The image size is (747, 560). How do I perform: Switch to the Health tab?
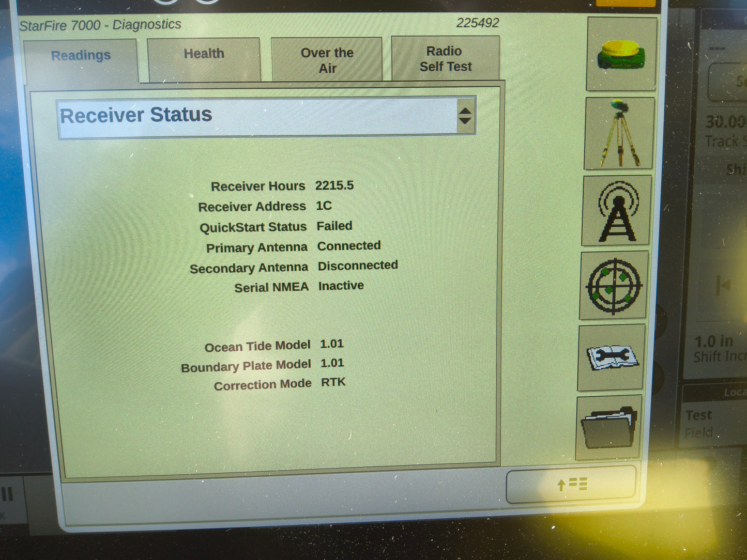coord(204,55)
